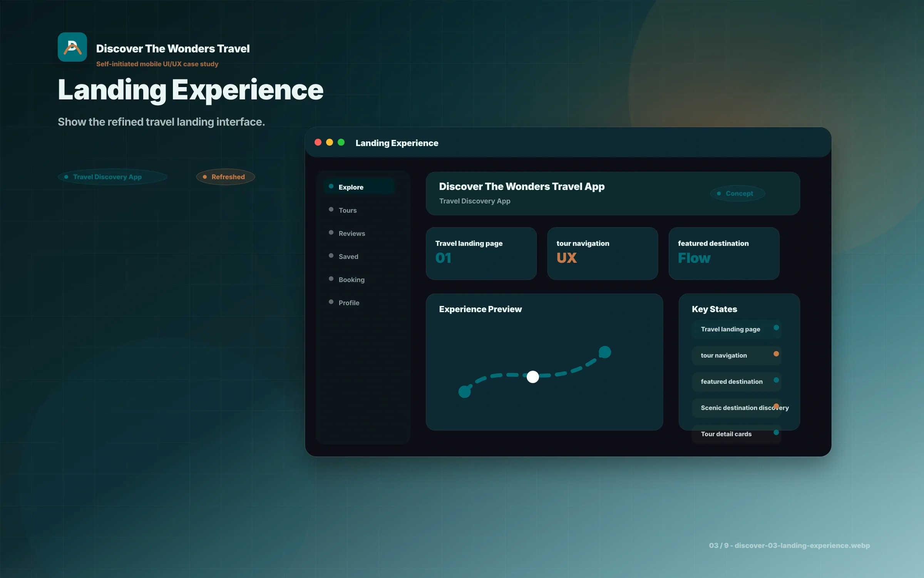Click the large Landing Experience page title
The image size is (924, 578).
(191, 90)
